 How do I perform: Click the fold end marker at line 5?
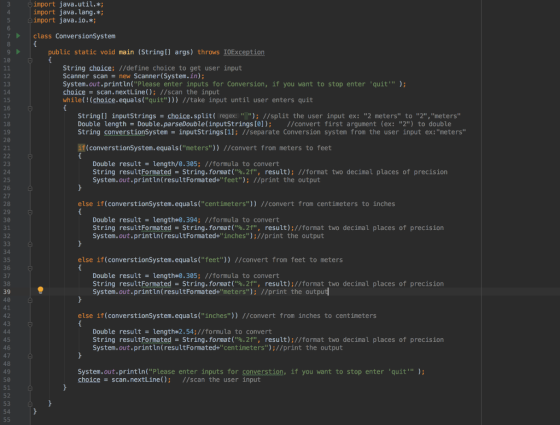click(x=30, y=20)
